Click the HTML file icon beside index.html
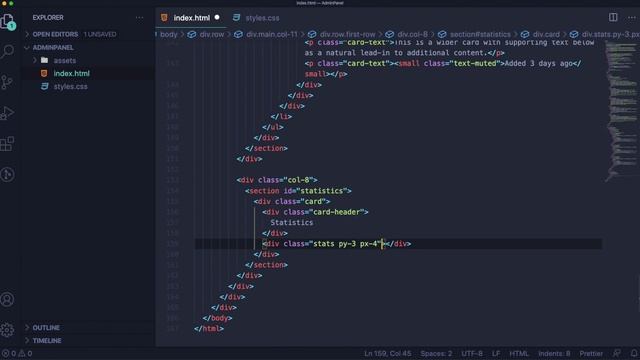This screenshot has width=640, height=360. click(44, 73)
